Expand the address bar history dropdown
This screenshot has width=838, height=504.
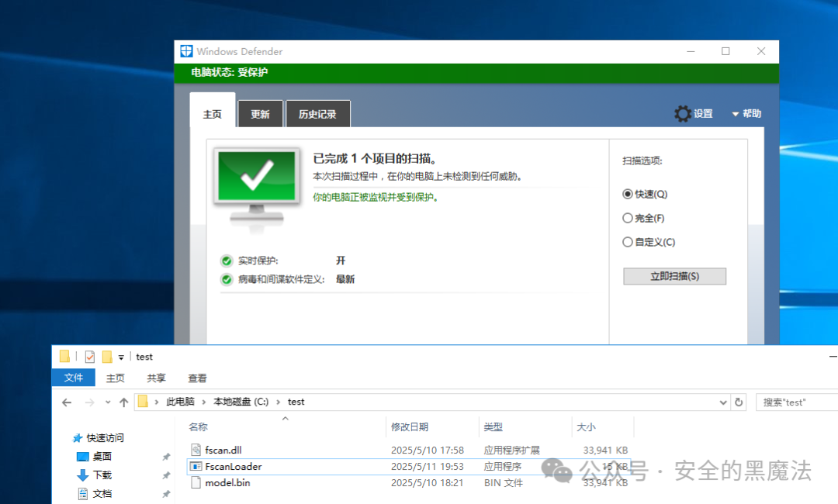[723, 402]
